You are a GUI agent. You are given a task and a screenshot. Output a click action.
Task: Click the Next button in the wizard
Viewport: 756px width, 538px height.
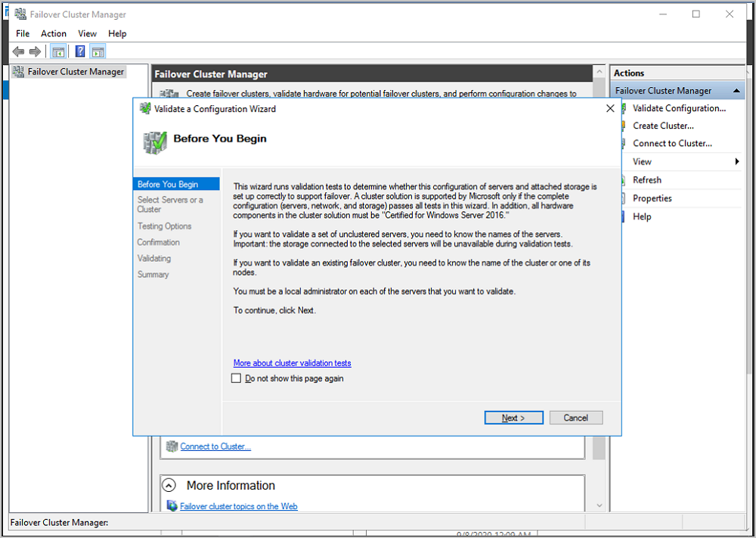[513, 418]
